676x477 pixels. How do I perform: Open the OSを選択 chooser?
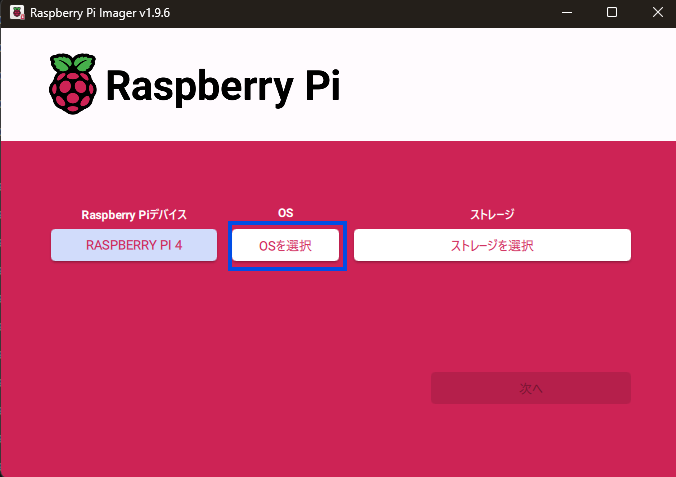point(285,246)
